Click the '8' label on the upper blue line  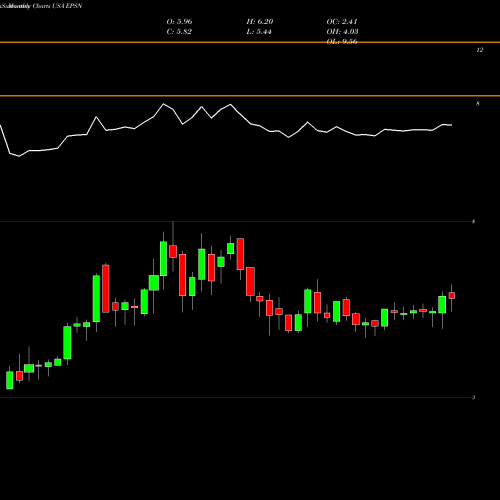[473, 222]
